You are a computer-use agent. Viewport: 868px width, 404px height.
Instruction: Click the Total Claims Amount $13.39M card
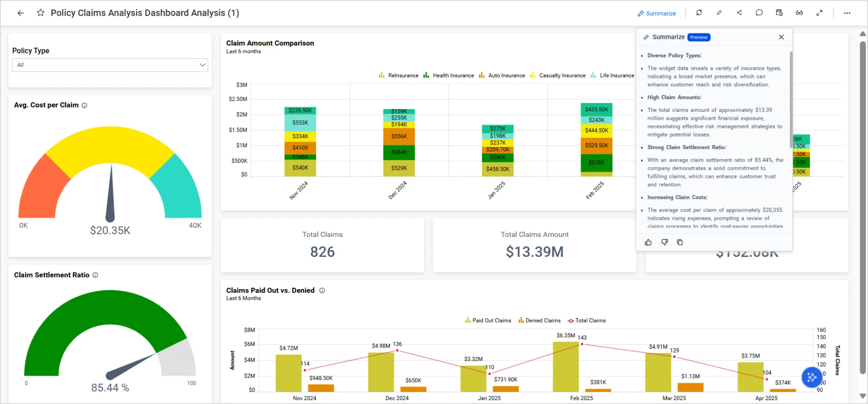pos(535,245)
